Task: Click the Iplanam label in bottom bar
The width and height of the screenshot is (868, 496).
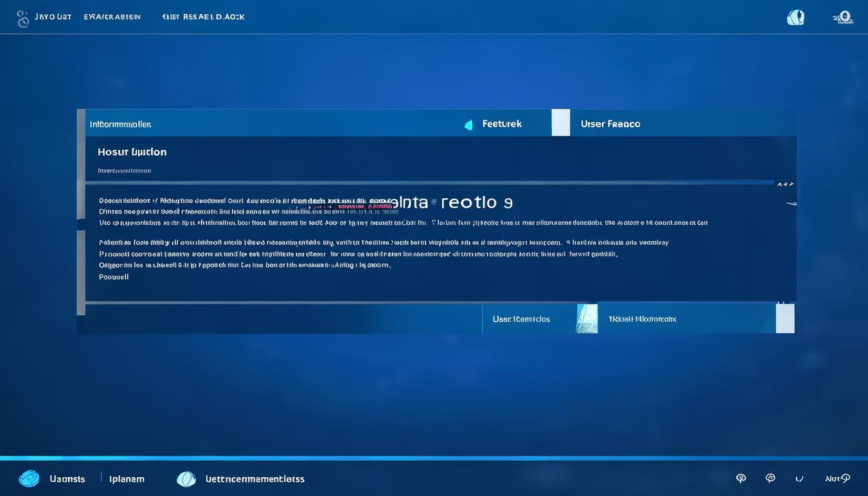Action: click(127, 479)
